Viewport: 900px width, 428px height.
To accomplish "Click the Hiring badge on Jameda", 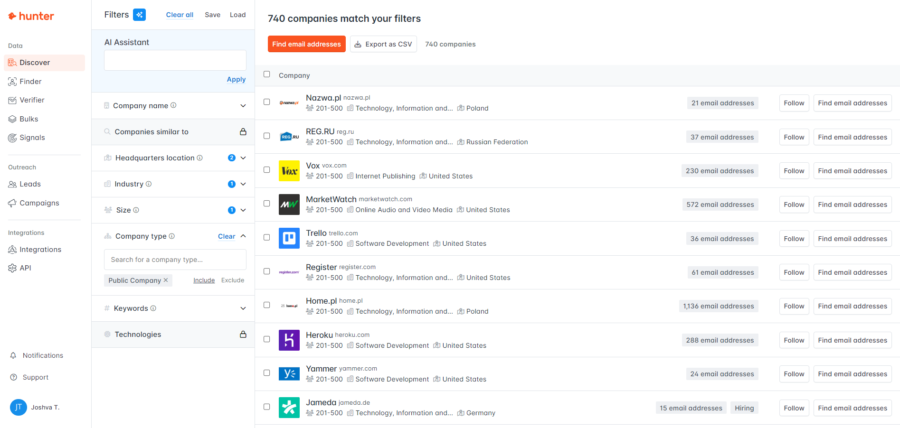I will 744,408.
